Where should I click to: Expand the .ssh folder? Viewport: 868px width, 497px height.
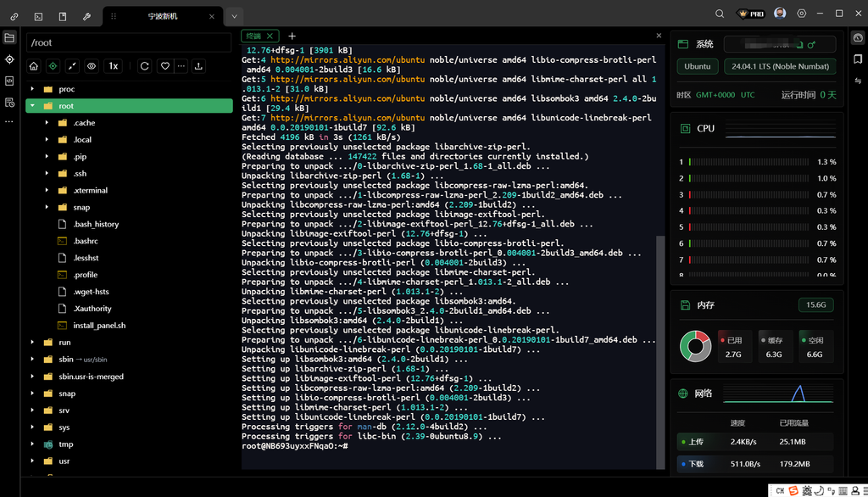click(x=47, y=173)
